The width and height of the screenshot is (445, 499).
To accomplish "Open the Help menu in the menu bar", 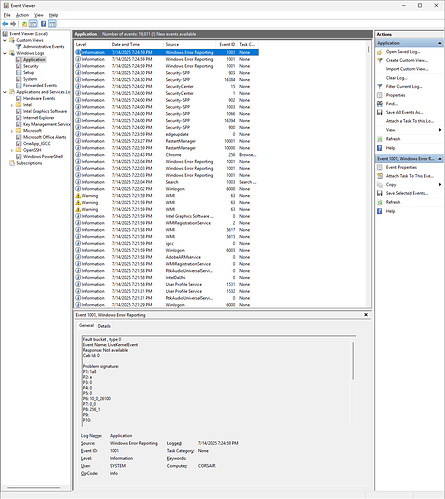I will click(x=53, y=15).
